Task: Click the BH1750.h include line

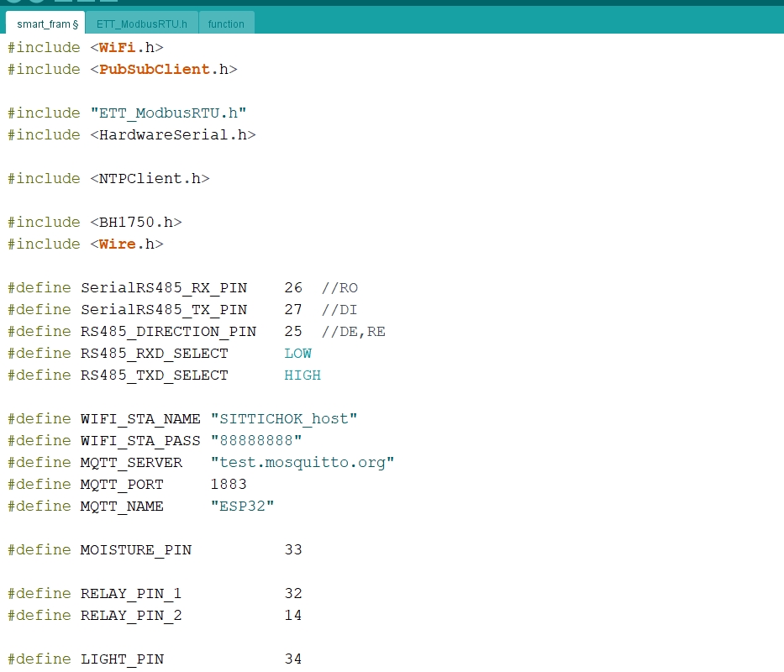Action: tap(135, 223)
